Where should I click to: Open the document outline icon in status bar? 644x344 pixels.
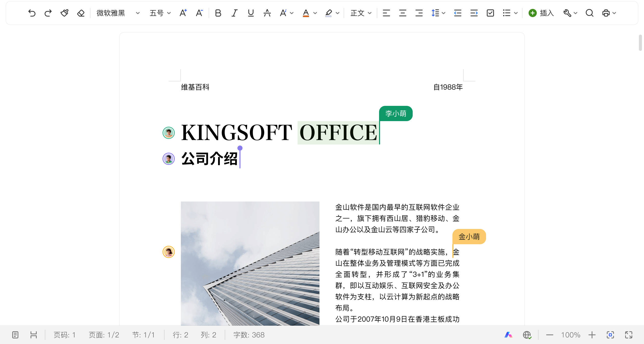tap(15, 335)
